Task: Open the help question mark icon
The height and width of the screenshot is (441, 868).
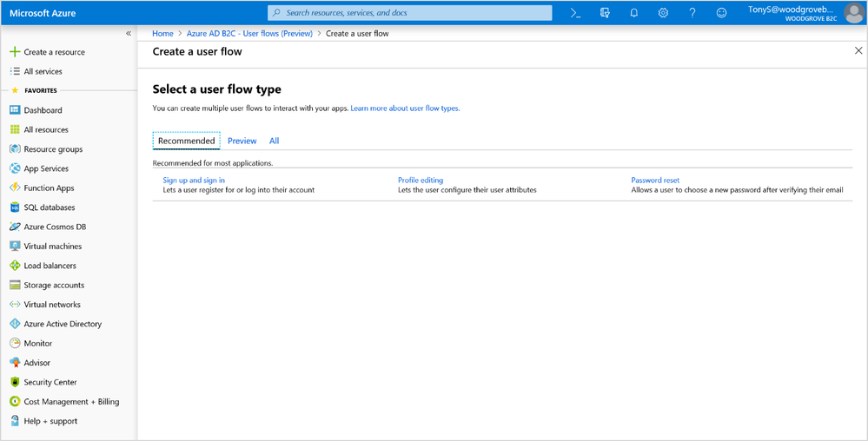Action: click(x=692, y=13)
